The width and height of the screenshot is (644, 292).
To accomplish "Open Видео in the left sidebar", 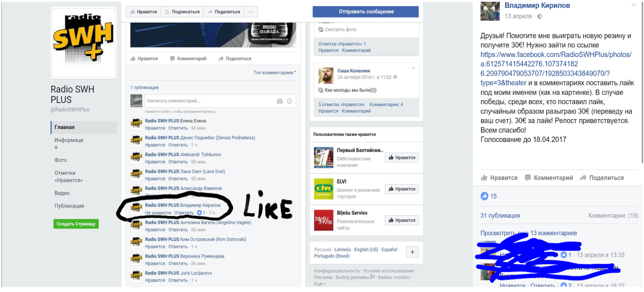I will [62, 193].
